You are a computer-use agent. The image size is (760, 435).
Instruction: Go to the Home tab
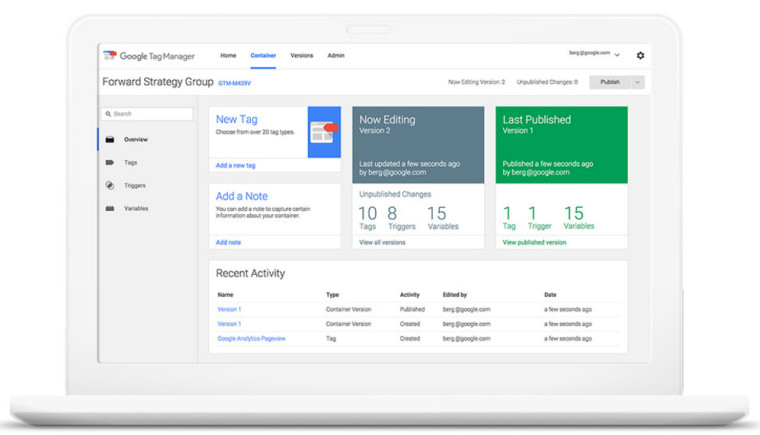pyautogui.click(x=228, y=55)
